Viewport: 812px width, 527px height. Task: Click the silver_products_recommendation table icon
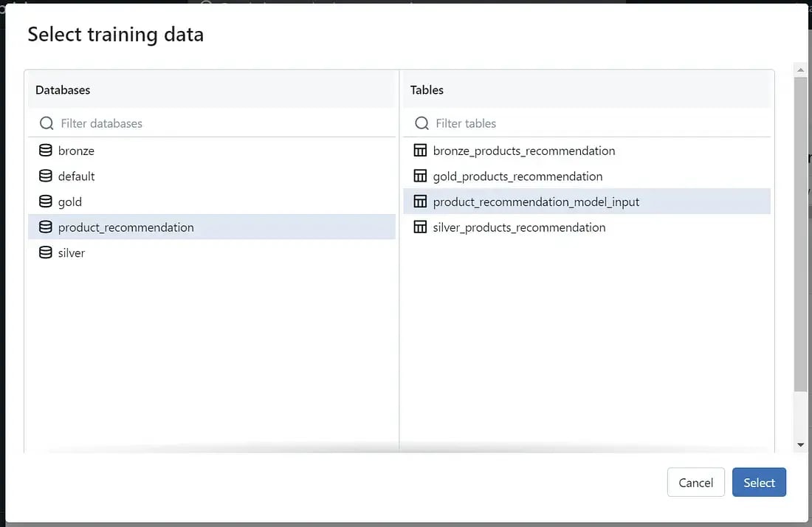tap(420, 227)
